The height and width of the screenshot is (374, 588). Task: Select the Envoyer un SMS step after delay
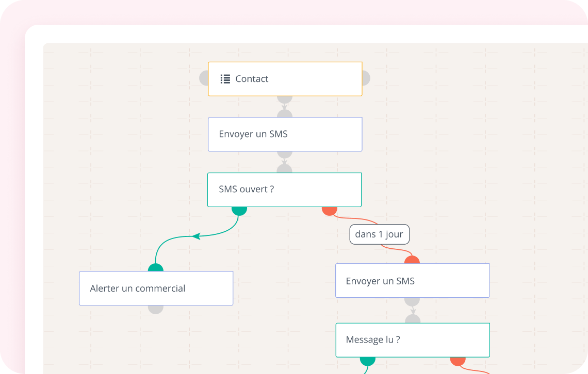point(412,281)
